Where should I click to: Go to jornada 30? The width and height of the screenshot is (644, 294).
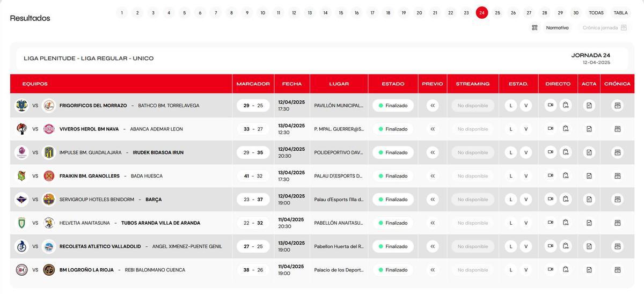click(x=576, y=13)
